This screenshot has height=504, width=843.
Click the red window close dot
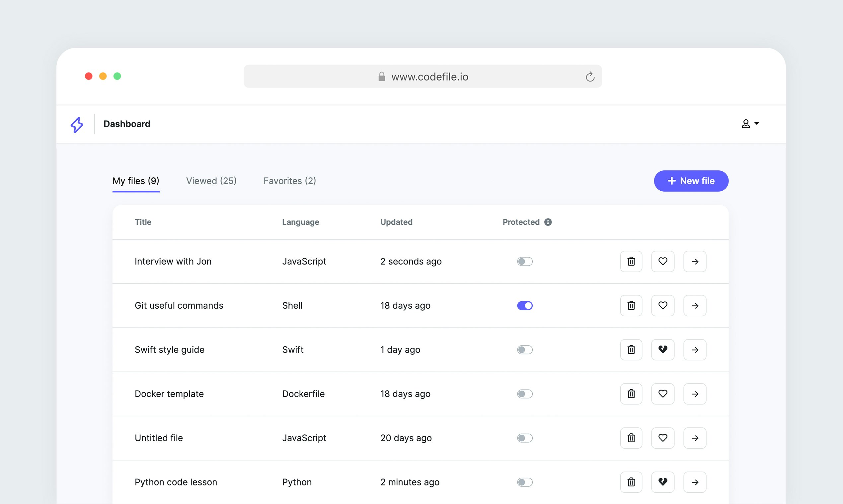point(89,76)
